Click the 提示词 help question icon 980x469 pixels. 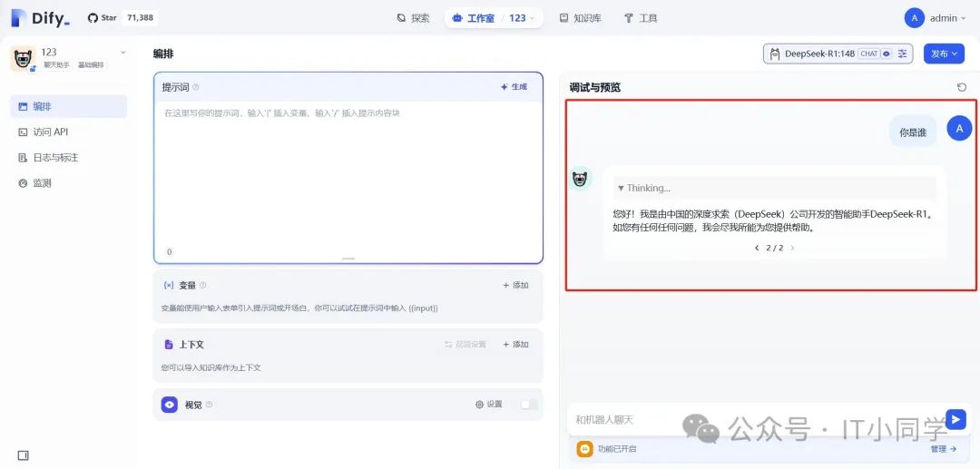[x=196, y=87]
